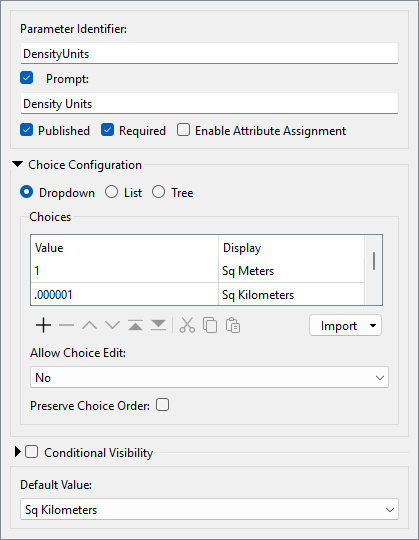Select 'Sq Kilometers' display cell in Choices table
The image size is (419, 540).
pyautogui.click(x=292, y=295)
